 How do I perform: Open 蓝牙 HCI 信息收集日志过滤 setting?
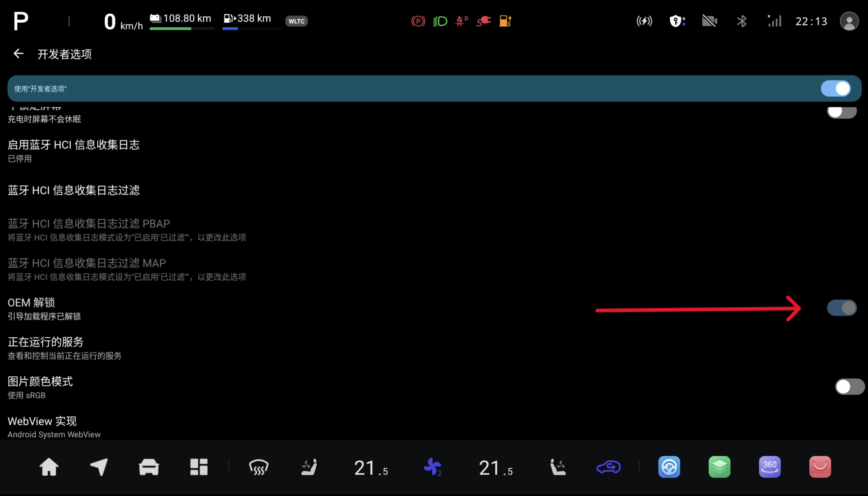(434, 190)
